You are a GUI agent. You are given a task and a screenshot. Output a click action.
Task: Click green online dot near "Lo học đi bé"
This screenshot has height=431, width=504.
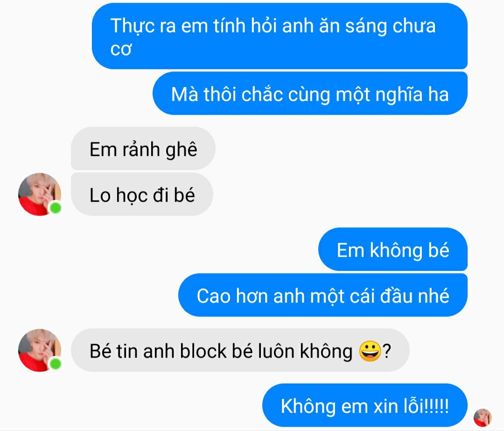[x=55, y=208]
